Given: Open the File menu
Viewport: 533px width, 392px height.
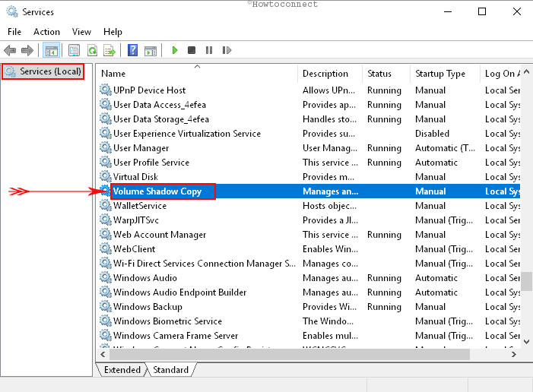Looking at the screenshot, I should pyautogui.click(x=14, y=32).
